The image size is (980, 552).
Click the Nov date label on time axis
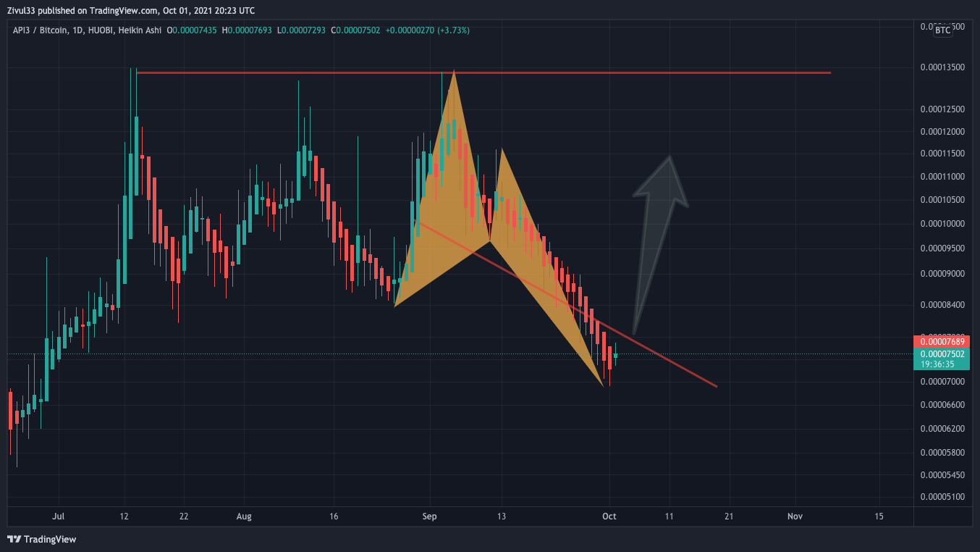pyautogui.click(x=795, y=517)
